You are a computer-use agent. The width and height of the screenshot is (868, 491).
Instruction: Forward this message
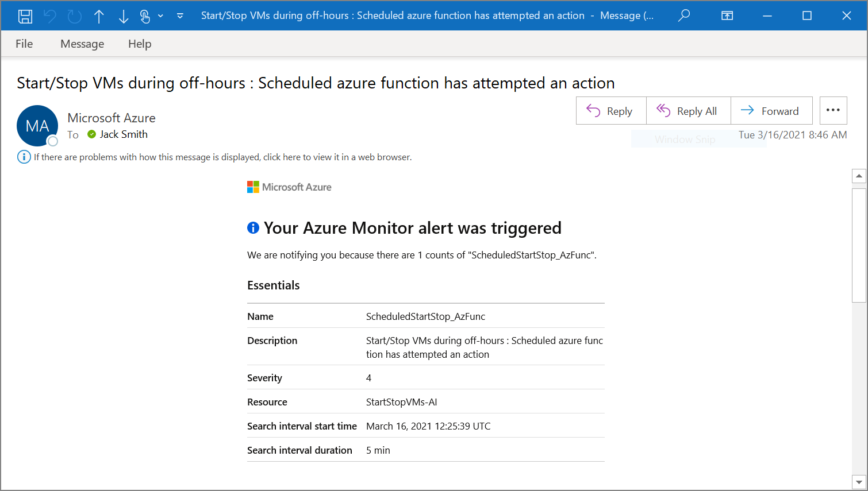(771, 111)
